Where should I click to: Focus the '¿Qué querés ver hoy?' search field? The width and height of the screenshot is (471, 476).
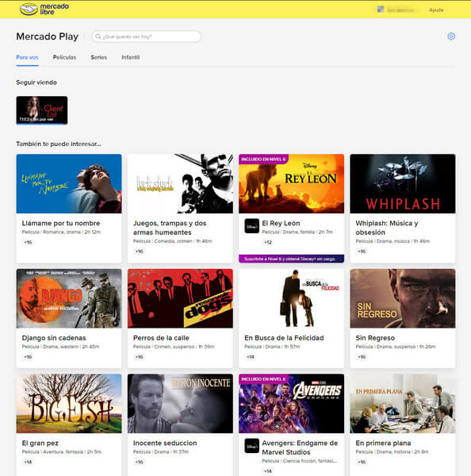point(146,36)
